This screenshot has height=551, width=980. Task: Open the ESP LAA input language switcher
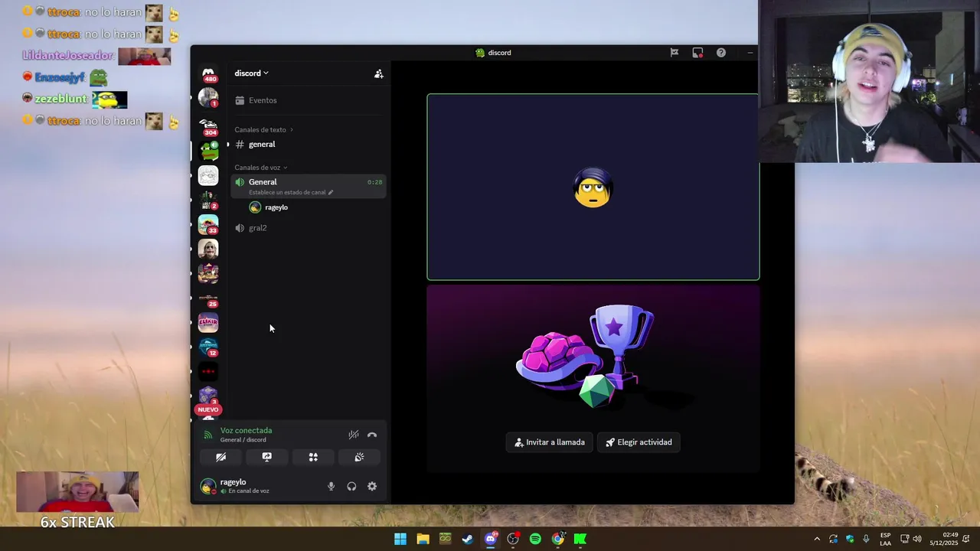(885, 539)
